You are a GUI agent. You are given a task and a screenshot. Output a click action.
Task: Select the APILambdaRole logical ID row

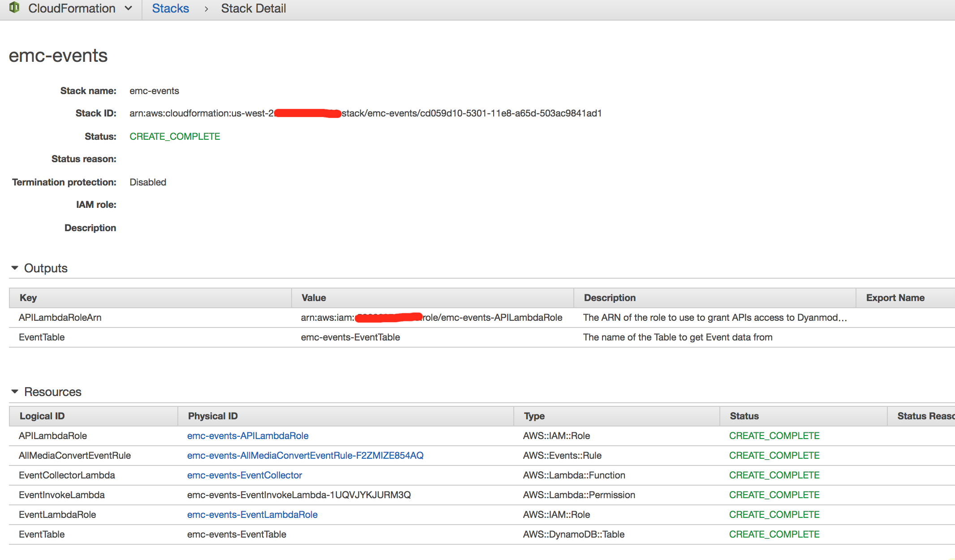53,436
